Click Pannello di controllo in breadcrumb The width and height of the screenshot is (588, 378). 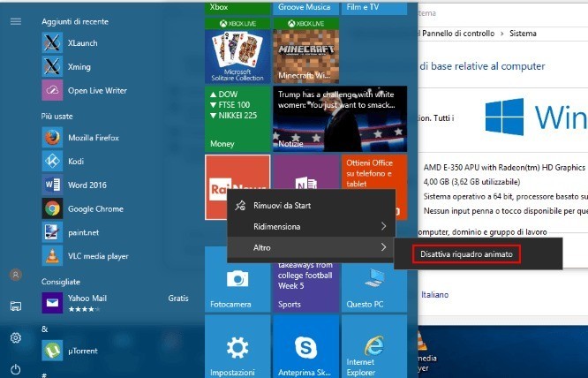(456, 34)
